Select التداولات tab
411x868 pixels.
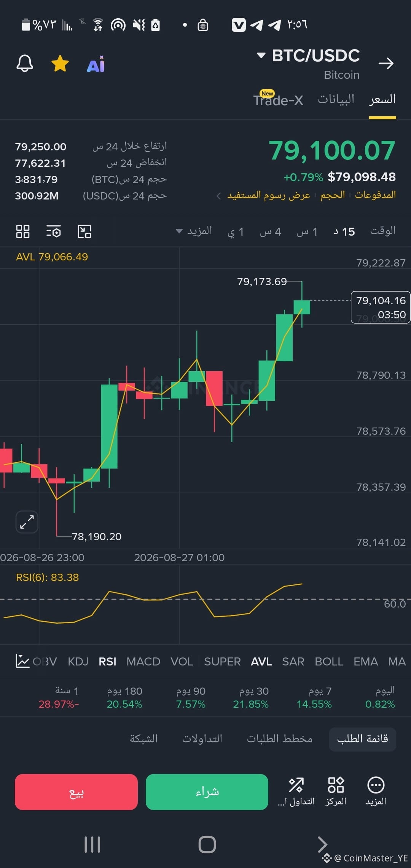click(202, 739)
